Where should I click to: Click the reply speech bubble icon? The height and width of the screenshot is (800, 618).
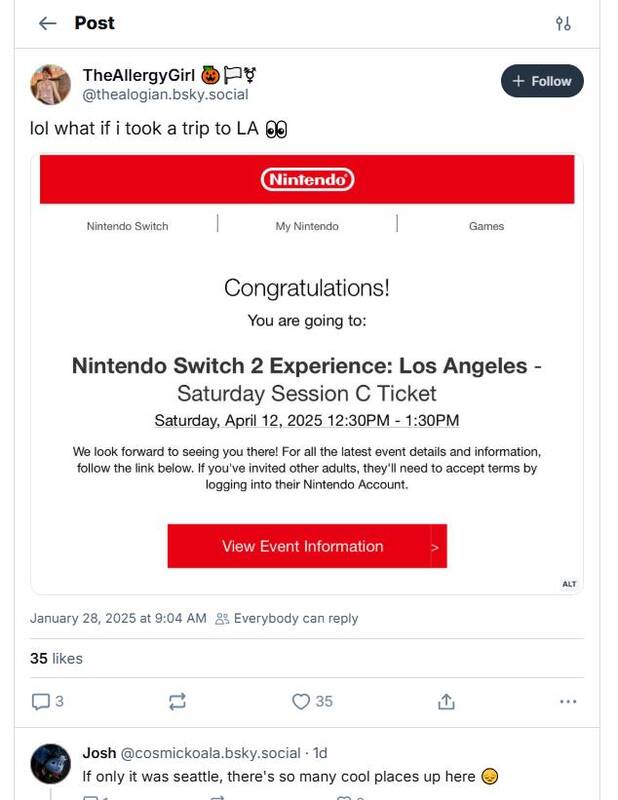(x=41, y=701)
